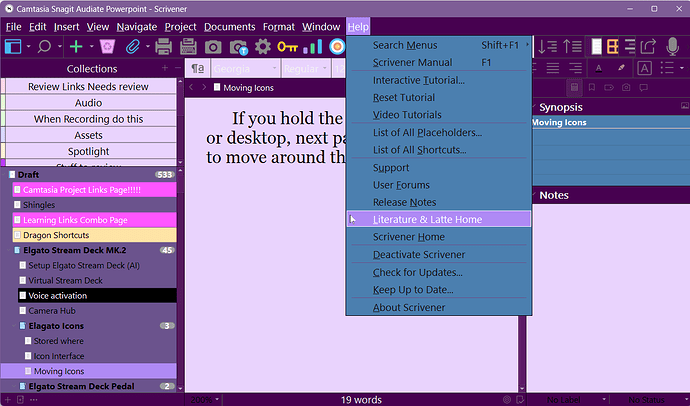Click the plain camera Snapshot icon
This screenshot has width=690, height=406.
coord(213,47)
